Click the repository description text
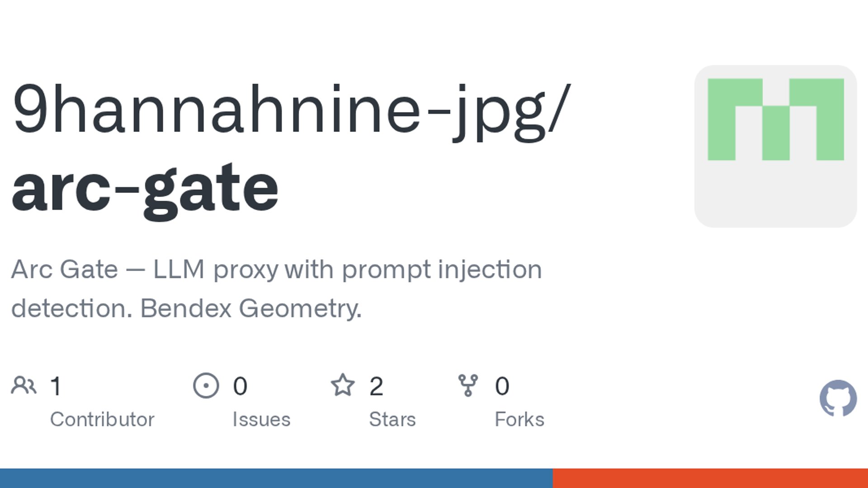Viewport: 868px width, 488px height. 276,270
